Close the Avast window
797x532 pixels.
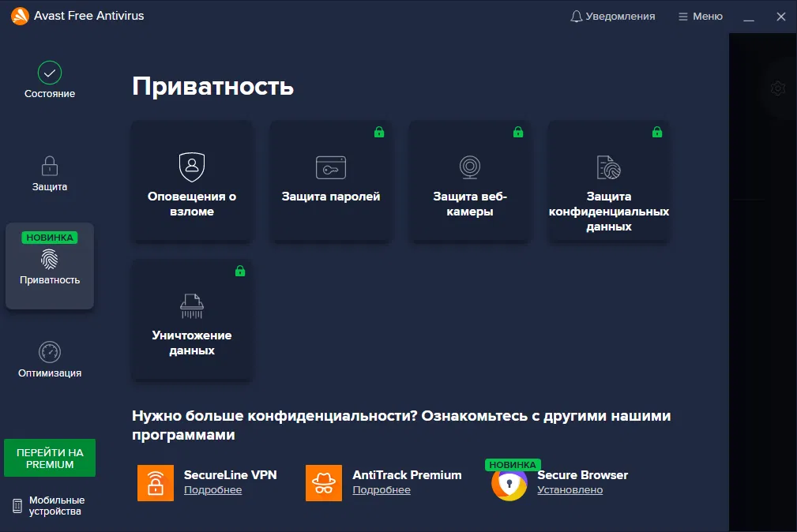point(781,17)
